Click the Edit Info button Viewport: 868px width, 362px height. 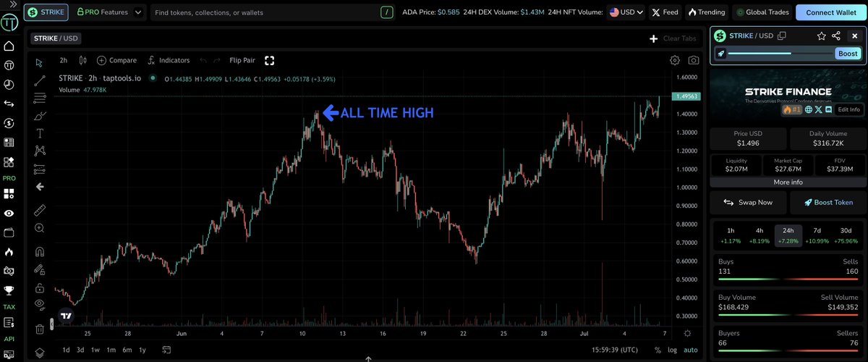(x=849, y=109)
